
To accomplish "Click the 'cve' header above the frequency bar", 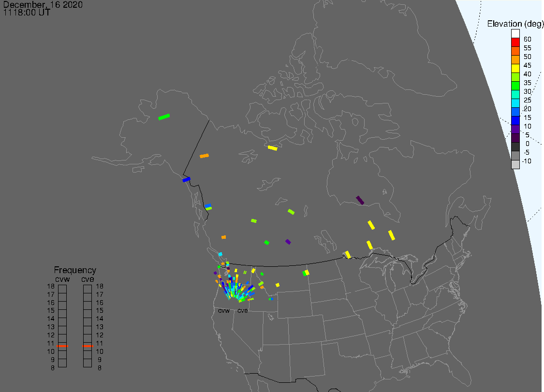I will coord(88,279).
